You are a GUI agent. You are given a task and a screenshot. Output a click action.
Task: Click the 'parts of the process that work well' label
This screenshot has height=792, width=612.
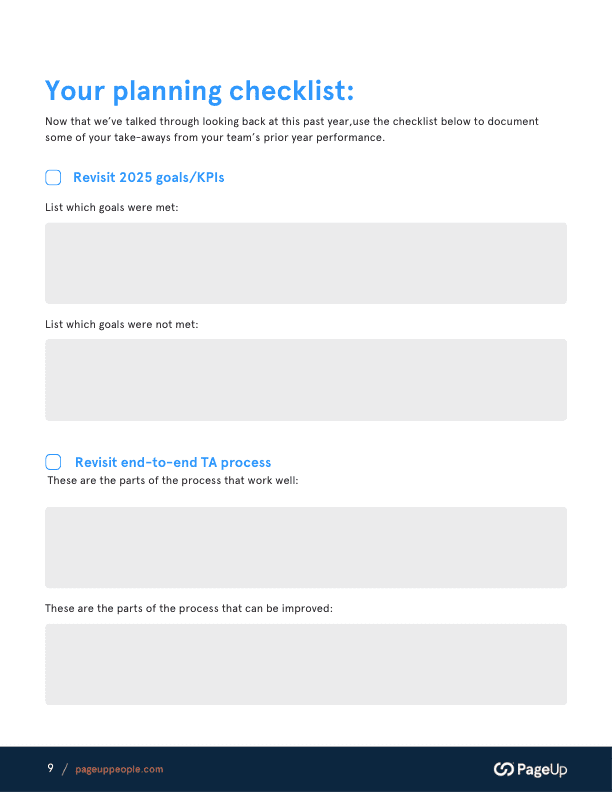(x=173, y=481)
